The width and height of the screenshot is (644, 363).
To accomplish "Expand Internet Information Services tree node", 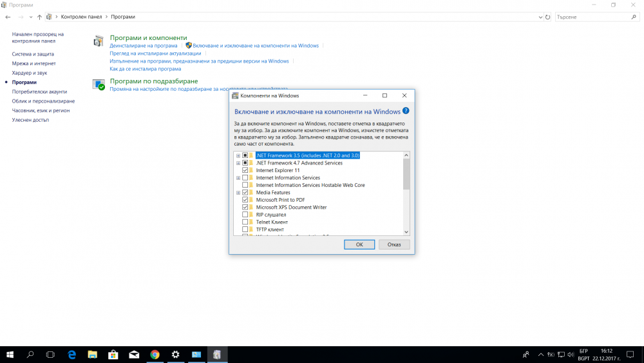I will pyautogui.click(x=238, y=177).
